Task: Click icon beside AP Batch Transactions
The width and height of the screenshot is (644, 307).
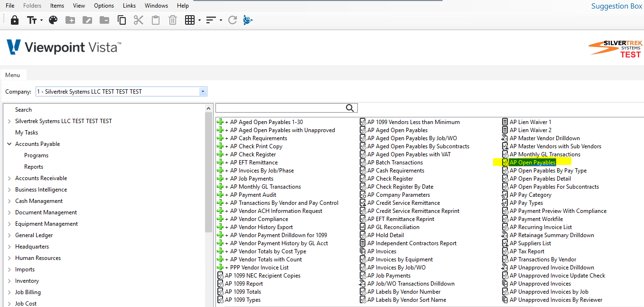Action: click(363, 163)
